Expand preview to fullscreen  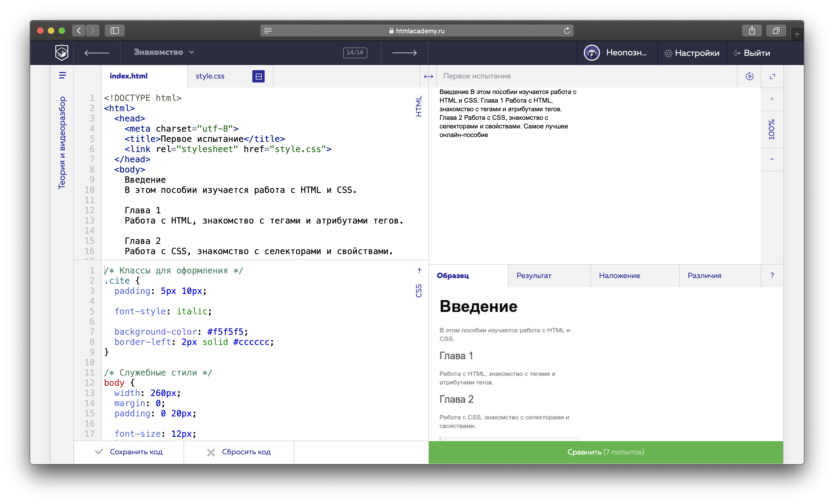tap(772, 77)
